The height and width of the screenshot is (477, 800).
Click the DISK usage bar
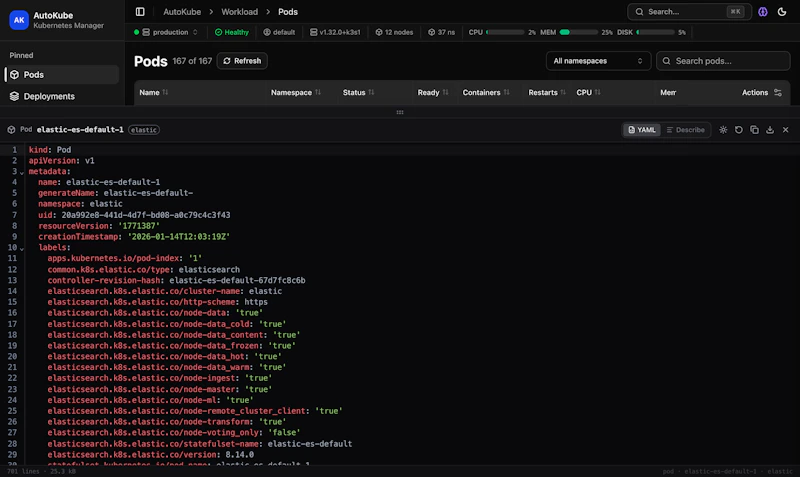point(655,32)
